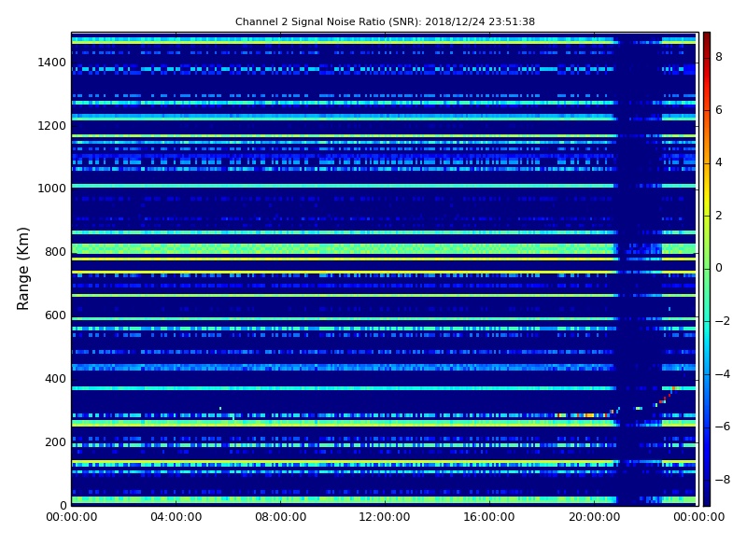The height and width of the screenshot is (560, 747).
Task: Click the 20:00:00 time axis label
Action: click(594, 517)
